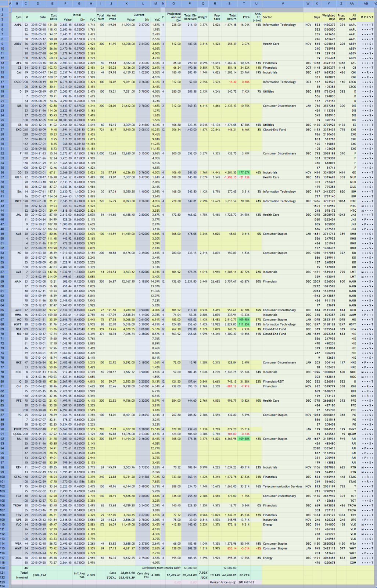Click 'Dividends from stocks sold:' label

(162, 568)
